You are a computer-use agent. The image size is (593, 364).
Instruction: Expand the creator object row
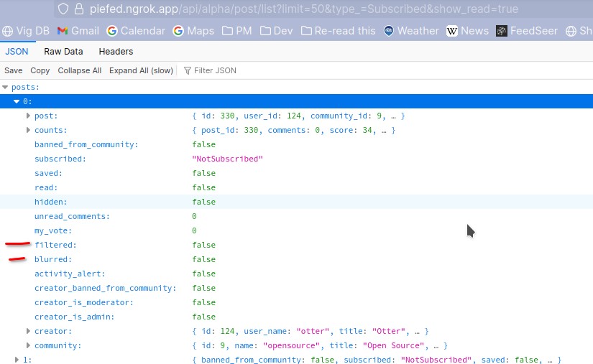tap(29, 331)
